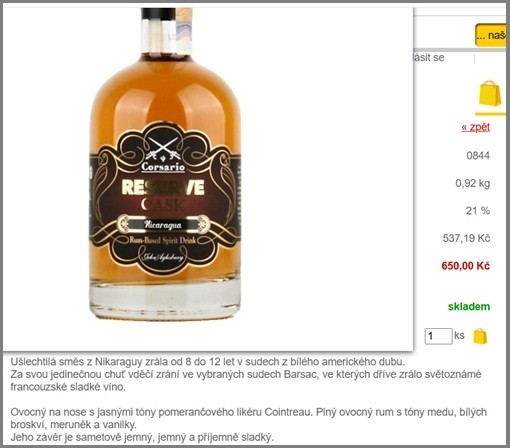The width and height of the screenshot is (510, 448).
Task: Open the large yellow shopping bag cart
Action: [489, 94]
